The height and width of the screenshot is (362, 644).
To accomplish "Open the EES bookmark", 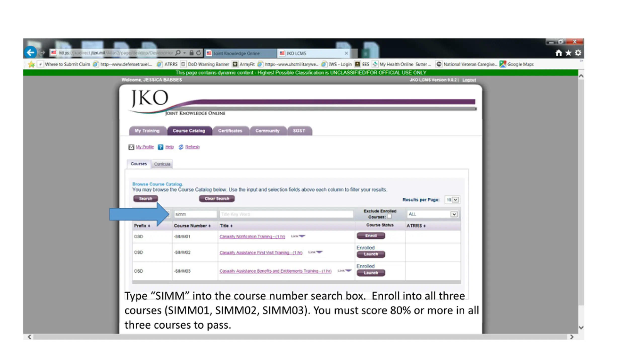I will pos(362,64).
